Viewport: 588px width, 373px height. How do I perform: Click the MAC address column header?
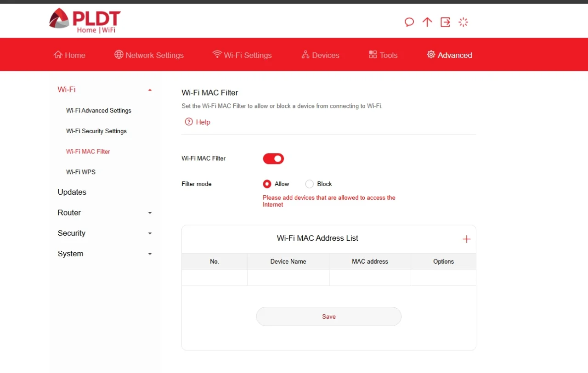pyautogui.click(x=370, y=261)
